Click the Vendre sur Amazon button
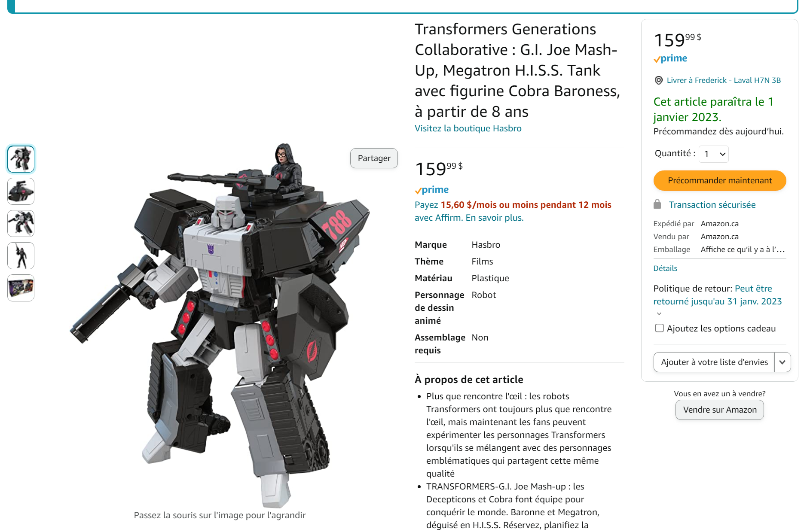The width and height of the screenshot is (810, 532). (x=720, y=410)
